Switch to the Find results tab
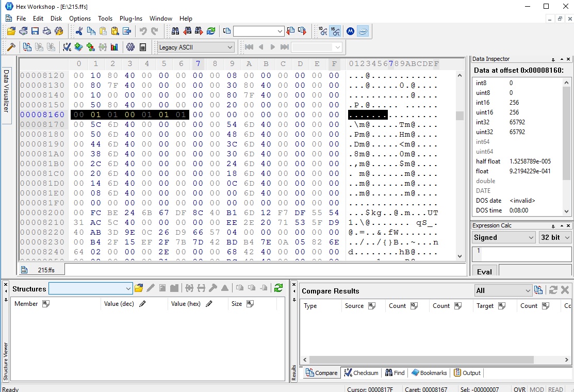The image size is (574, 392). (x=395, y=372)
